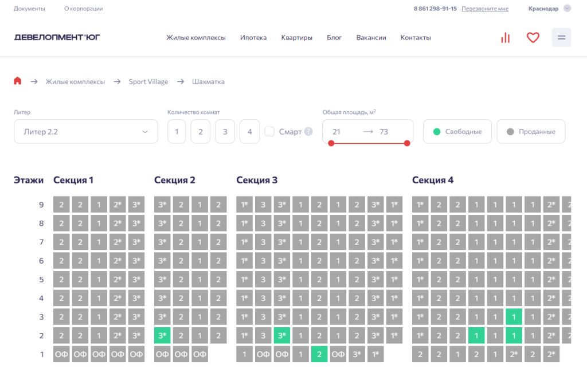Click the Количество комнат label
The image size is (587, 392).
click(194, 112)
